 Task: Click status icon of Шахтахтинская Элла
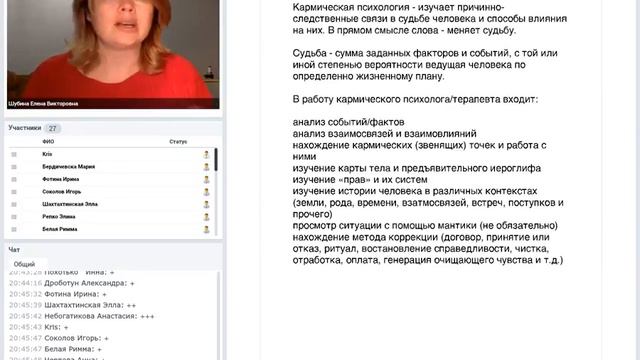(206, 204)
